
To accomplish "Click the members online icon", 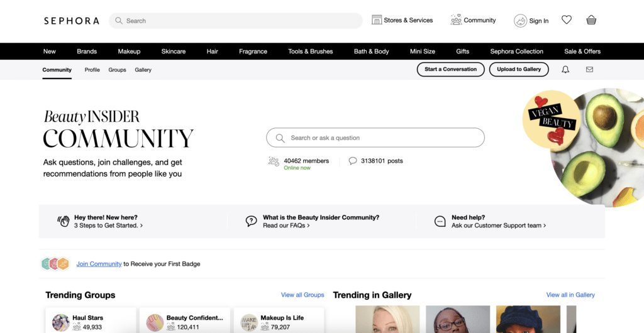I will click(x=274, y=161).
